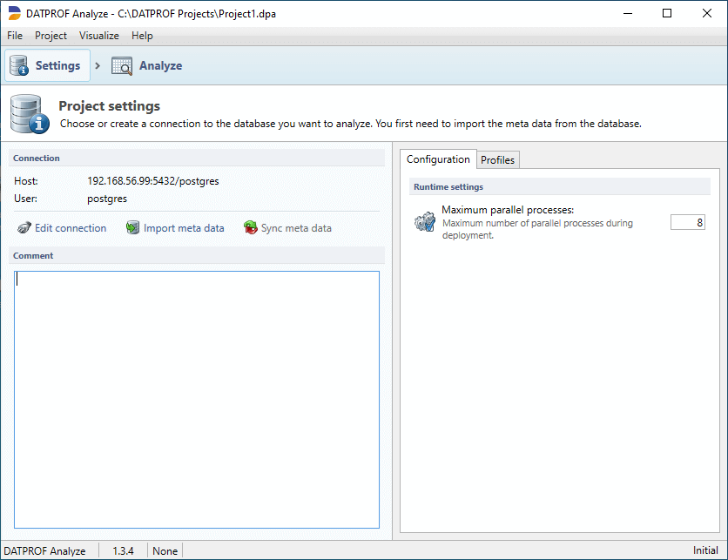Viewport: 728px width, 560px height.
Task: Open the File menu
Action: coord(15,36)
